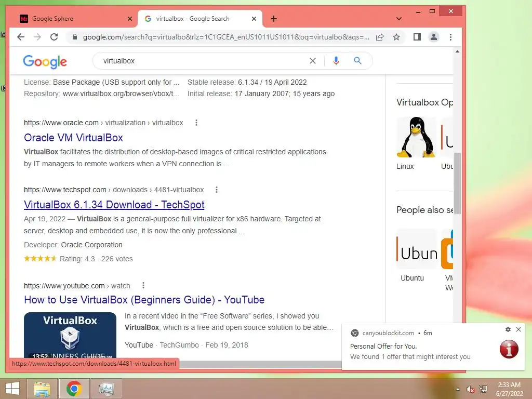Image resolution: width=532 pixels, height=399 pixels.
Task: Click the Ubuntu label under People also search
Action: pyautogui.click(x=412, y=278)
